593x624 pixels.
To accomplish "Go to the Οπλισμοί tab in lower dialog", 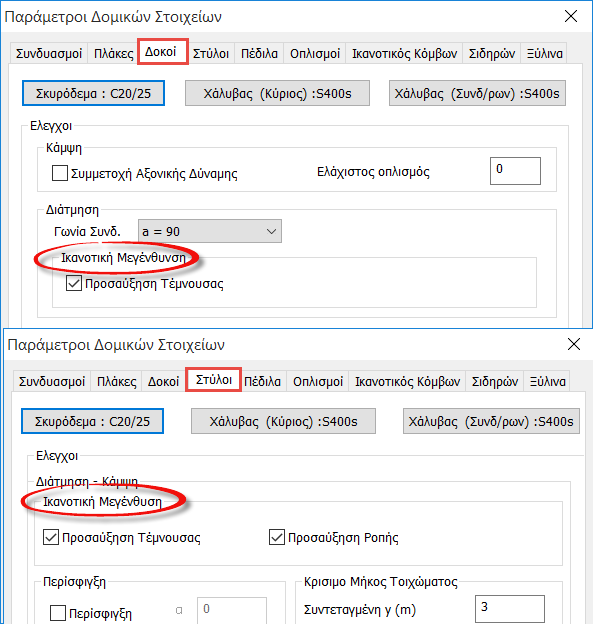I will (x=318, y=382).
